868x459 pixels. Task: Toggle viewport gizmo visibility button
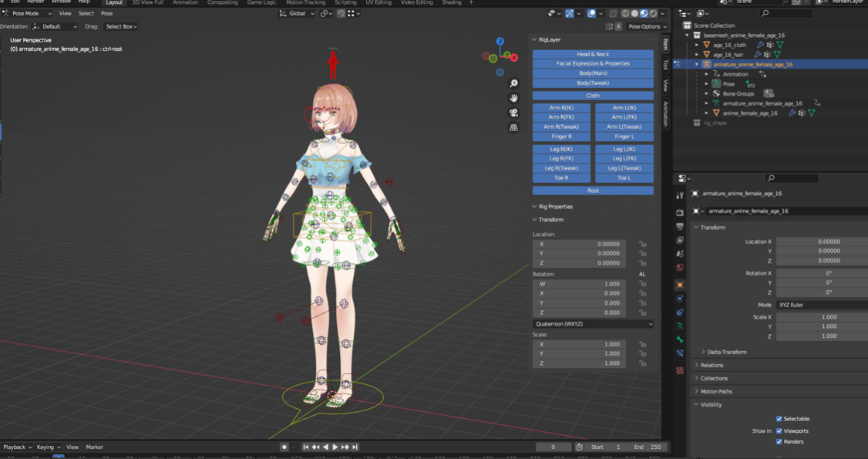pos(569,13)
